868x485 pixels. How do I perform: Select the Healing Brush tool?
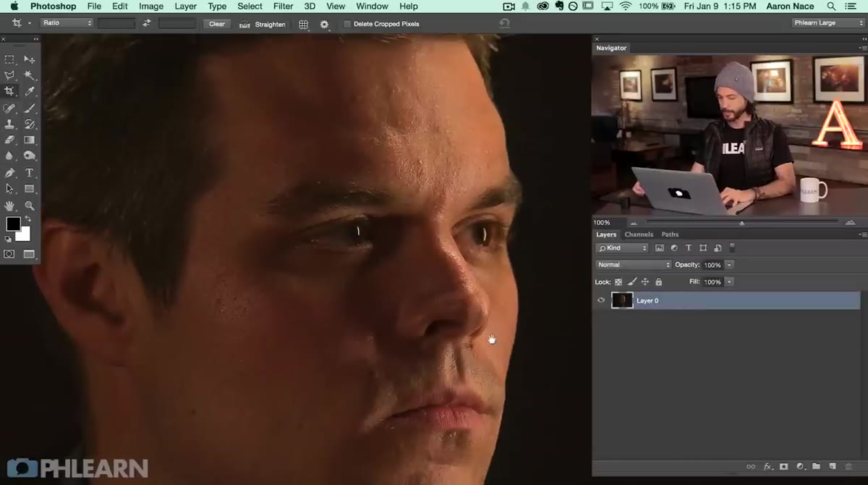9,108
